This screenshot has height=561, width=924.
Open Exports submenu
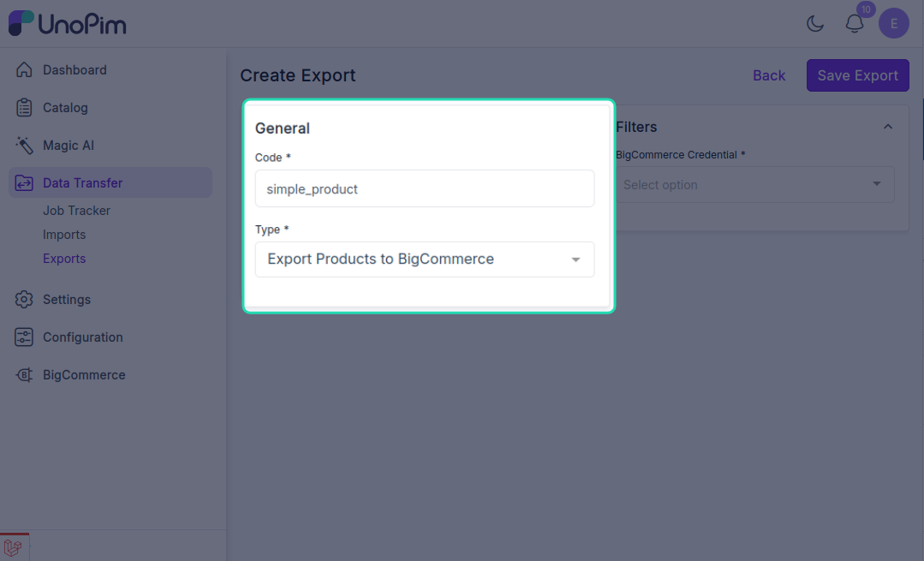(x=64, y=259)
